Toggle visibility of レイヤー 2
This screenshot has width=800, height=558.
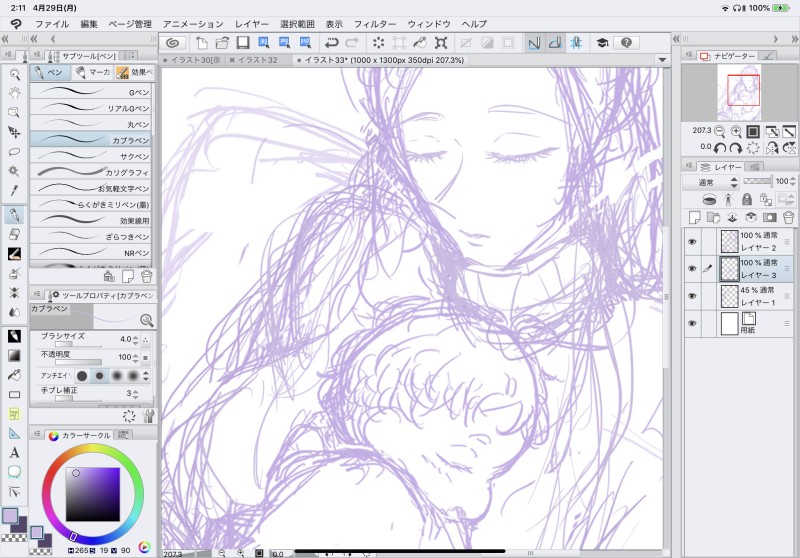[x=692, y=241]
